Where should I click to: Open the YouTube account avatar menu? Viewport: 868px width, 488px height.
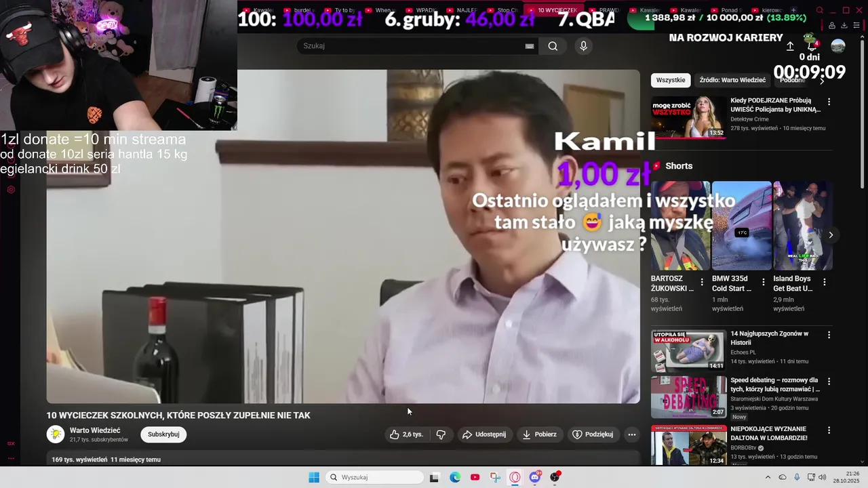838,46
